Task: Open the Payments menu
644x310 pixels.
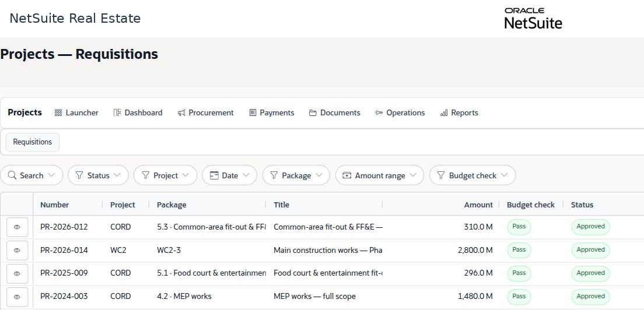Action: 272,113
